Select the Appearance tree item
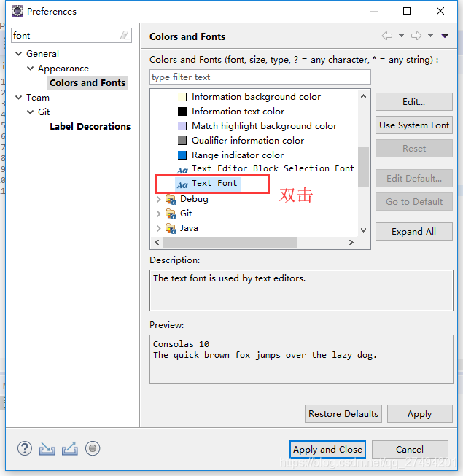The width and height of the screenshot is (463, 476). pos(63,69)
